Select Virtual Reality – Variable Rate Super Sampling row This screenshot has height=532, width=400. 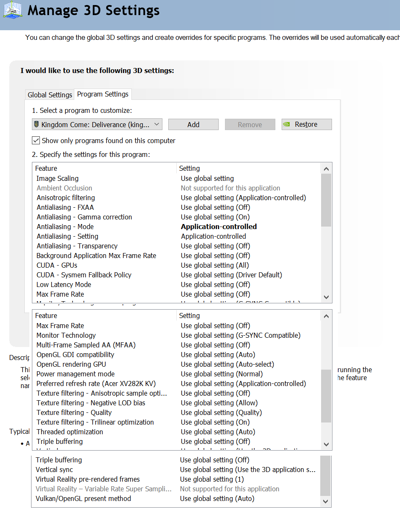(x=176, y=489)
